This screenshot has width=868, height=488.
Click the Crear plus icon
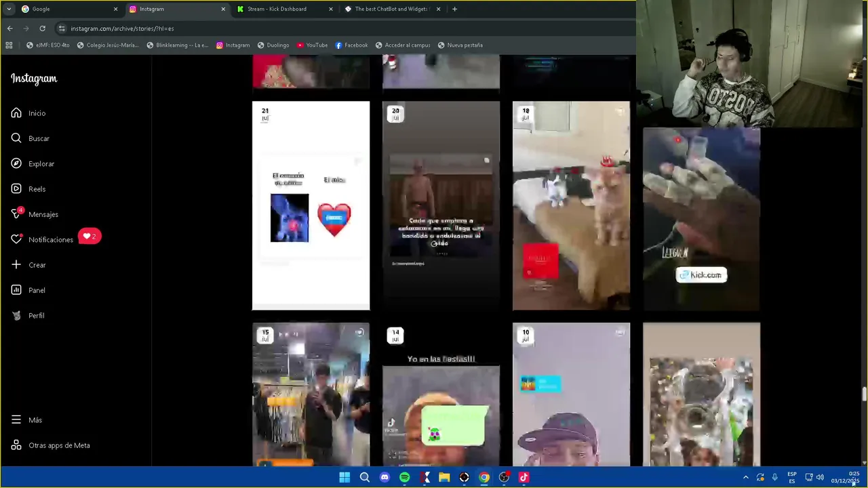point(16,264)
